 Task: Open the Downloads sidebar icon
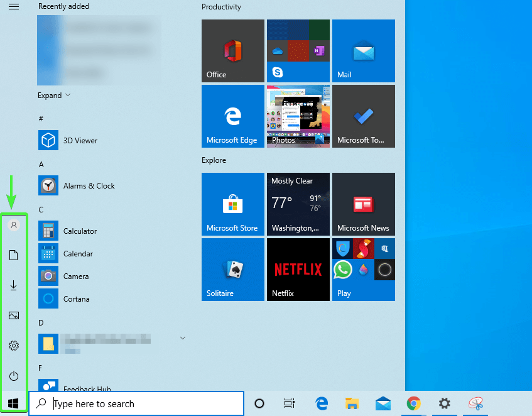(x=14, y=285)
